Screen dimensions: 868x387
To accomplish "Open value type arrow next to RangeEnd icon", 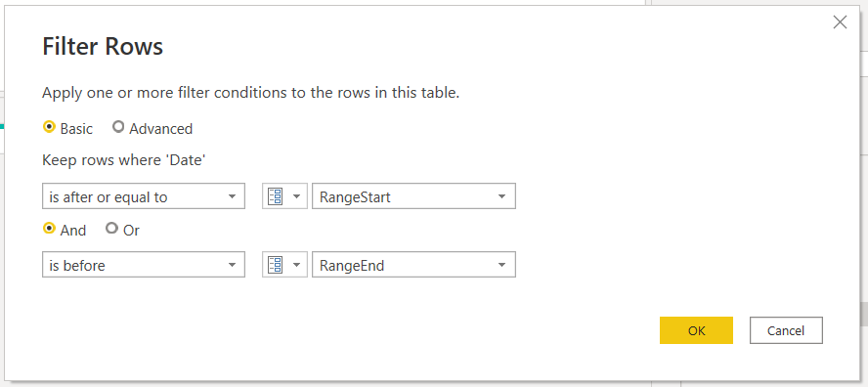I will [x=297, y=266].
